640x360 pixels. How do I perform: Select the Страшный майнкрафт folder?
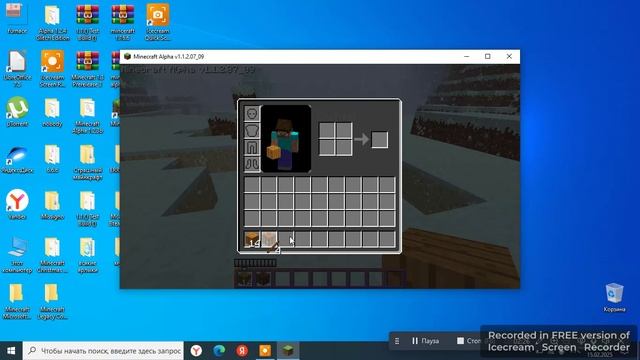pos(87,162)
